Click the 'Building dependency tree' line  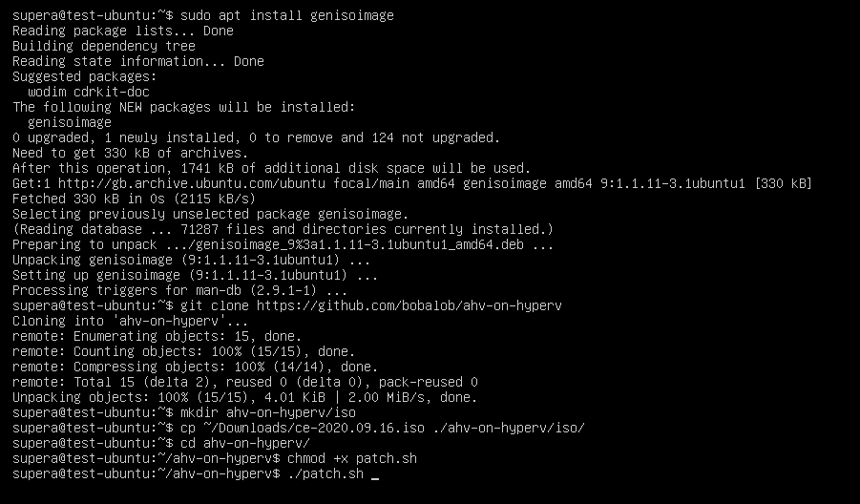coord(104,46)
